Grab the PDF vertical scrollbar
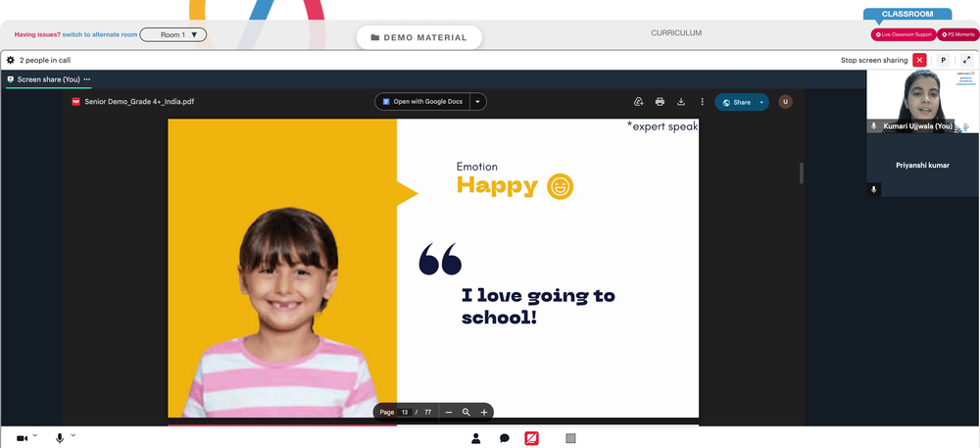 [802, 174]
